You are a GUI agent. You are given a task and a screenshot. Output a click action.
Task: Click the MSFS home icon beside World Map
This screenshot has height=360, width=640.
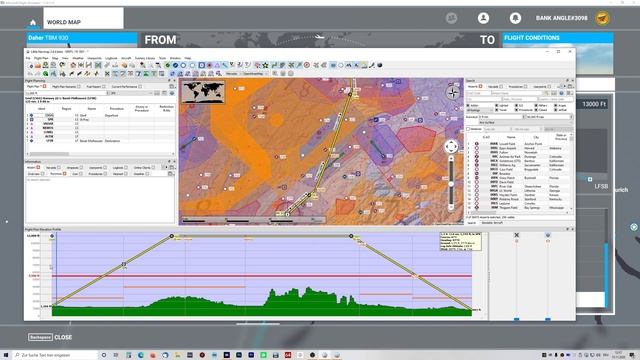[33, 22]
